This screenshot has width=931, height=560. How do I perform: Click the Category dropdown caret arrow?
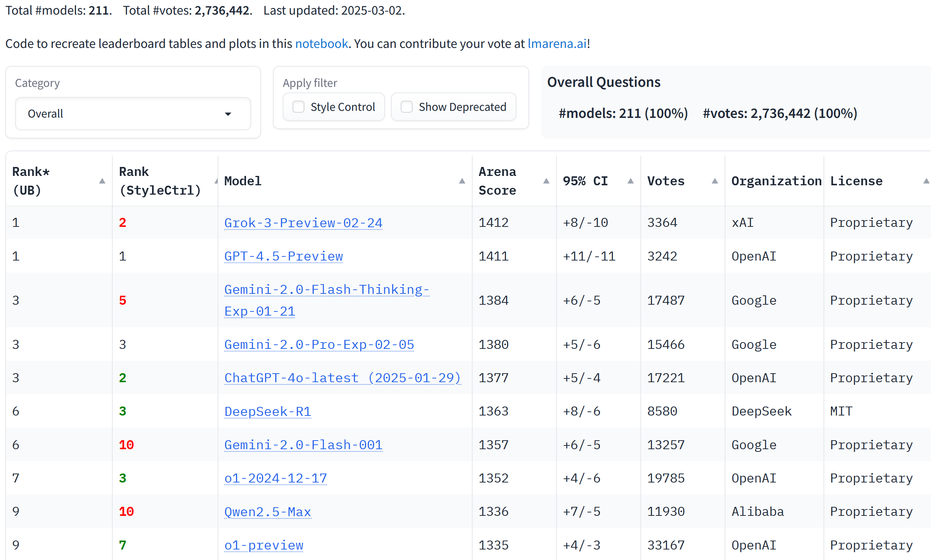click(x=228, y=114)
